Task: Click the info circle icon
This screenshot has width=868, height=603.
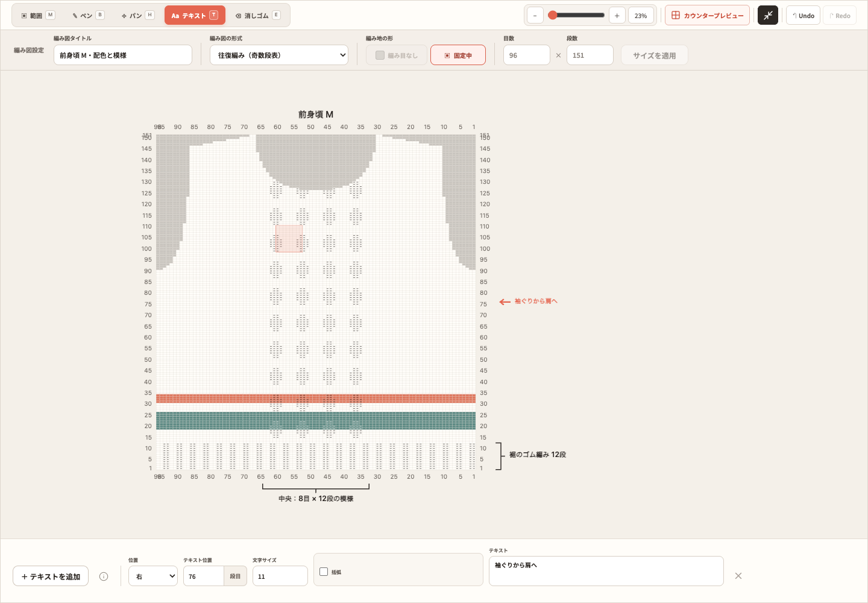Action: click(104, 576)
